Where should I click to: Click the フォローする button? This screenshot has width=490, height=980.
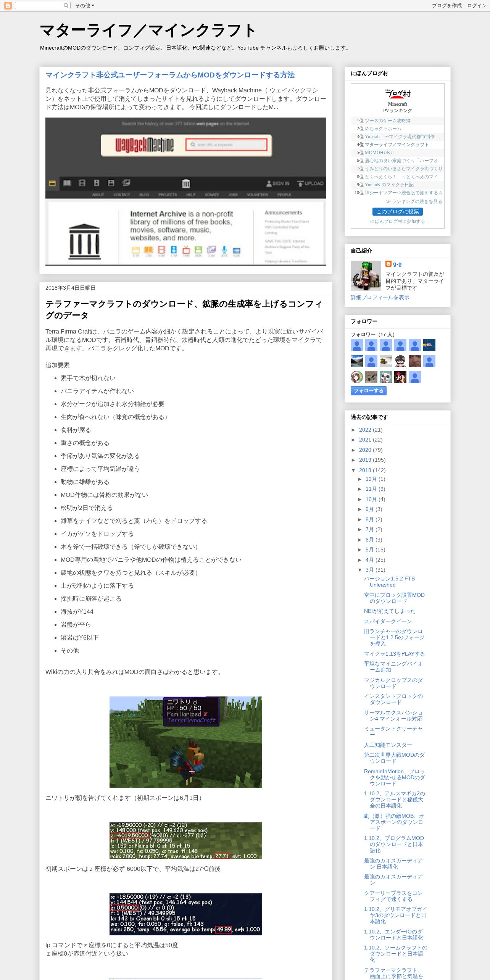click(x=368, y=391)
